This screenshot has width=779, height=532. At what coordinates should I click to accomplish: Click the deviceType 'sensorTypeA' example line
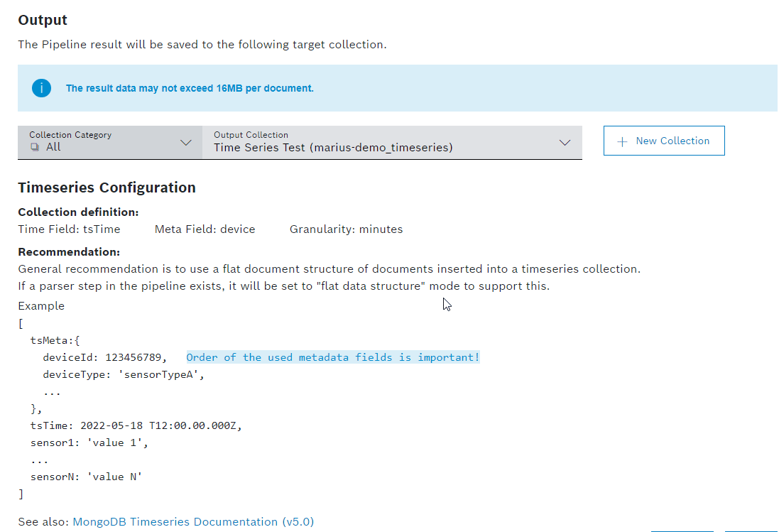pos(124,374)
